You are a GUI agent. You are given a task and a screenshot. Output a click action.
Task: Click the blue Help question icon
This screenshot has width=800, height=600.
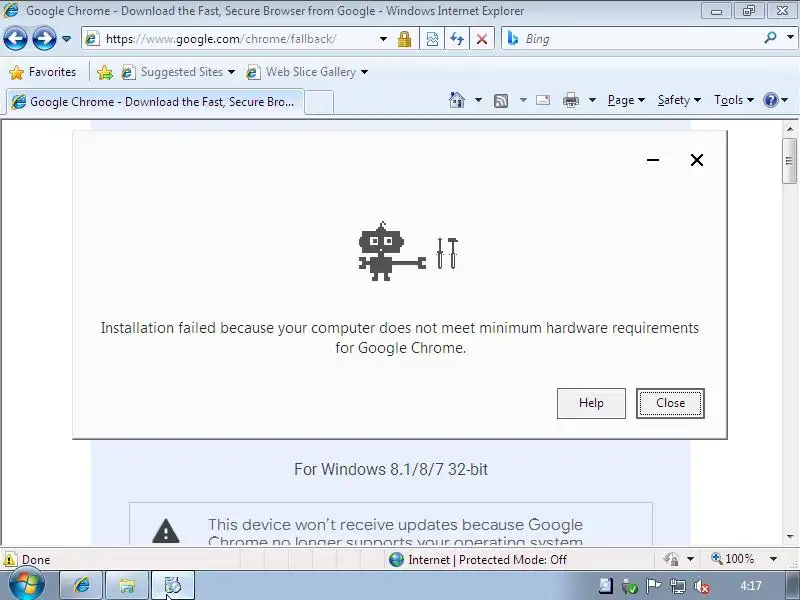click(770, 100)
